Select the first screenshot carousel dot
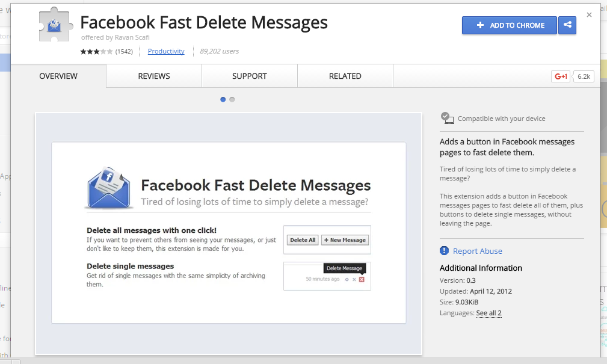 [x=223, y=99]
